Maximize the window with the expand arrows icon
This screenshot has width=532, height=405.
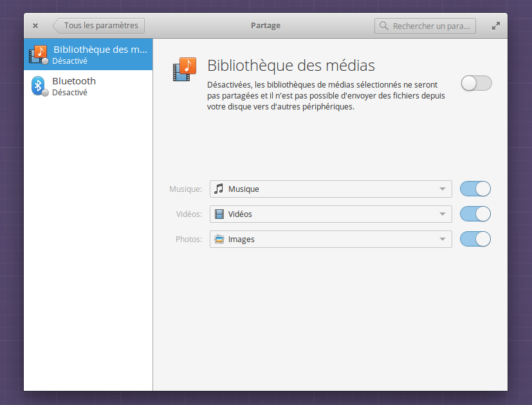point(496,26)
